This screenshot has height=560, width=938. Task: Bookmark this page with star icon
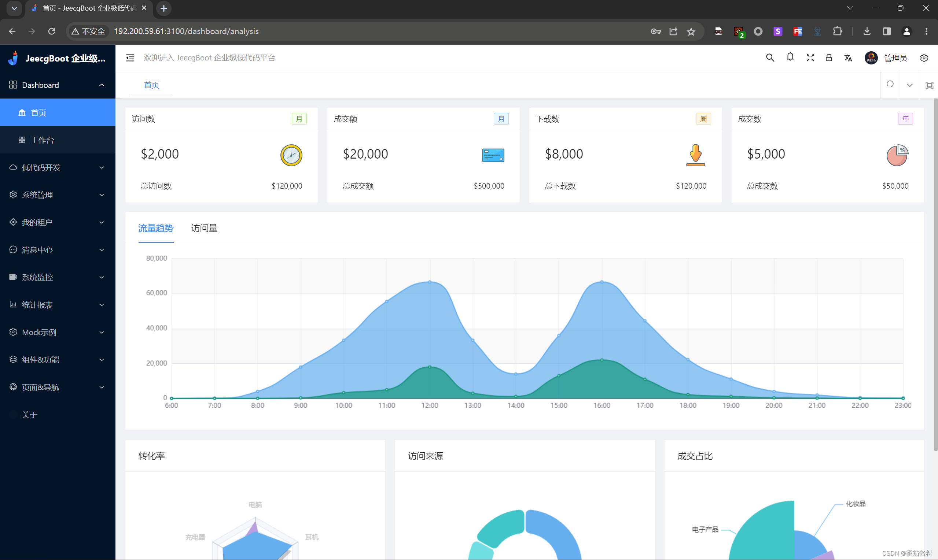click(691, 31)
